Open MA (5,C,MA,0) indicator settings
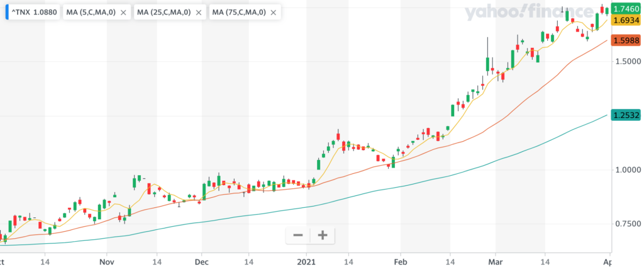644x269 pixels. click(91, 13)
